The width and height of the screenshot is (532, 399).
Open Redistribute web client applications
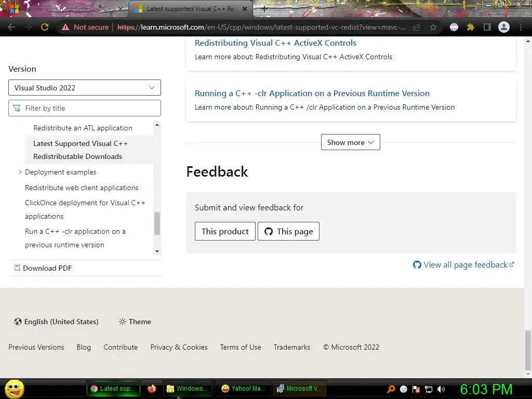coord(82,188)
